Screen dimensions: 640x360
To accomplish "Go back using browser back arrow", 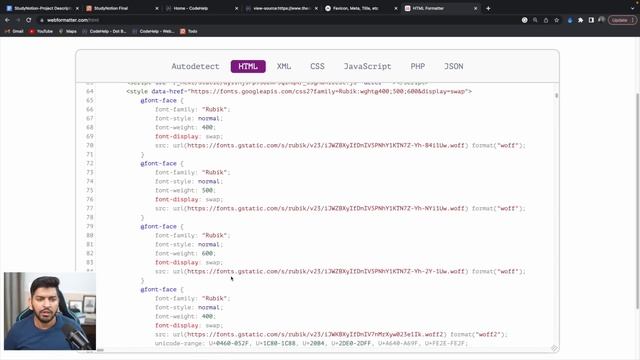I will click(x=7, y=20).
